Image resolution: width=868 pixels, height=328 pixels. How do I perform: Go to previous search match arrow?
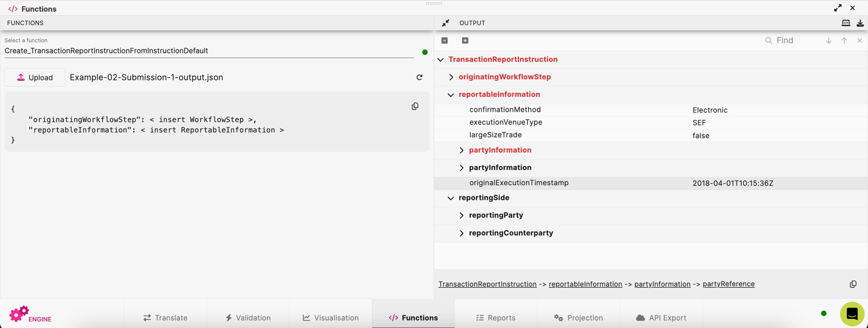coord(844,41)
